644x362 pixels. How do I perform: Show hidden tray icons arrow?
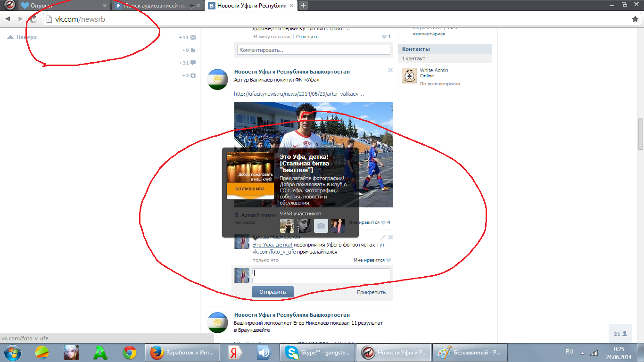pos(583,352)
